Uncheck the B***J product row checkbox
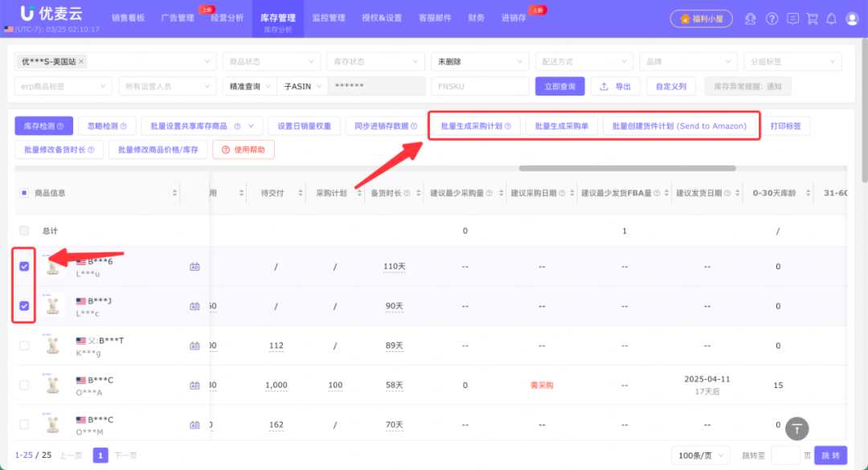868x470 pixels. point(23,304)
